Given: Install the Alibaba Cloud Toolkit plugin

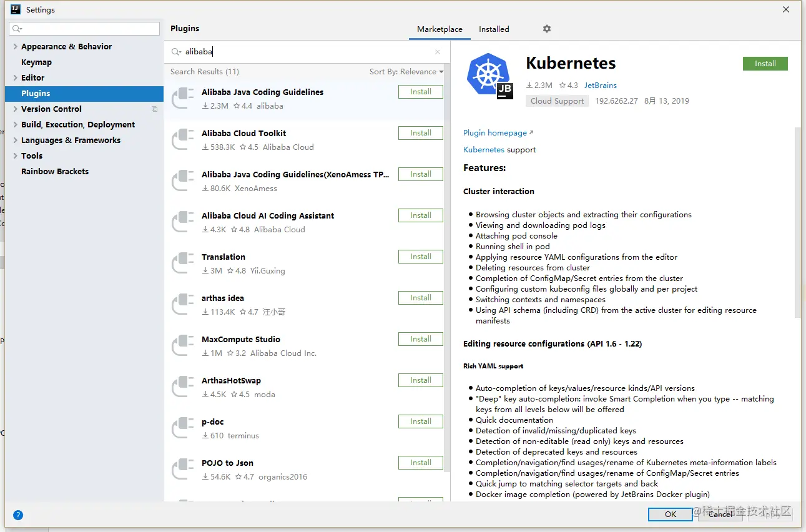Looking at the screenshot, I should click(x=421, y=133).
